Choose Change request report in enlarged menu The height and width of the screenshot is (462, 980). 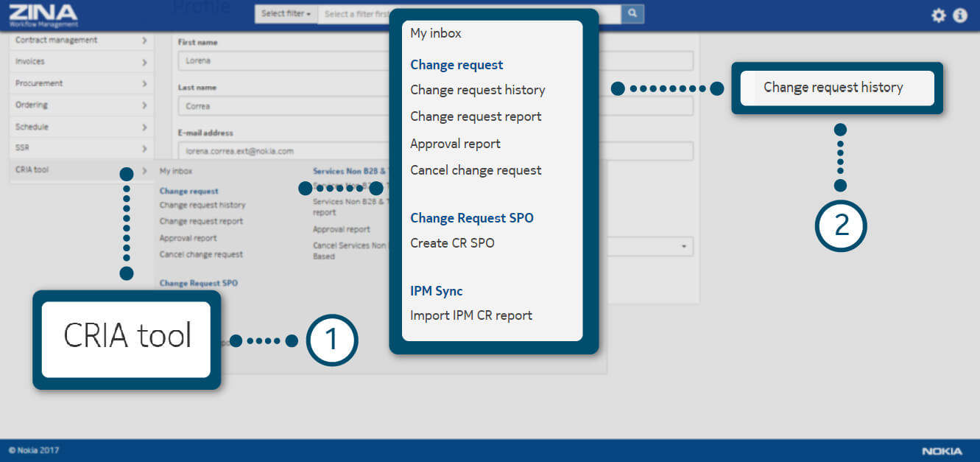476,116
